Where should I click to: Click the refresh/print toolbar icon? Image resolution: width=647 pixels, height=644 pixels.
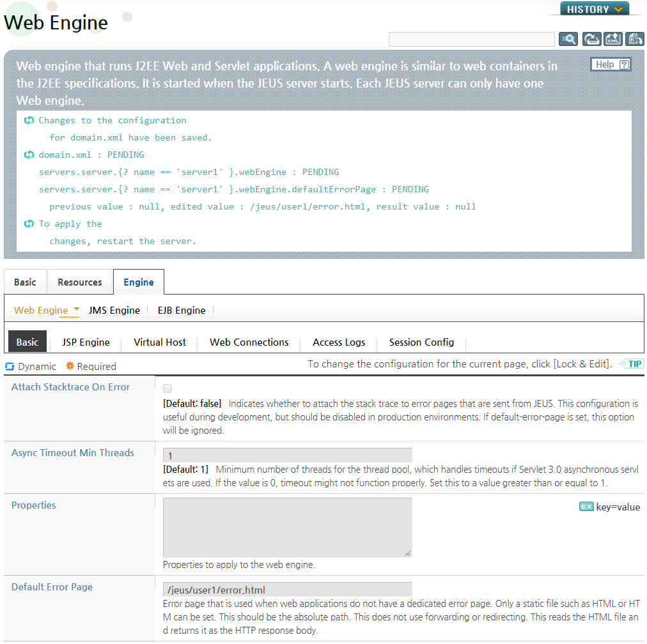pos(591,39)
